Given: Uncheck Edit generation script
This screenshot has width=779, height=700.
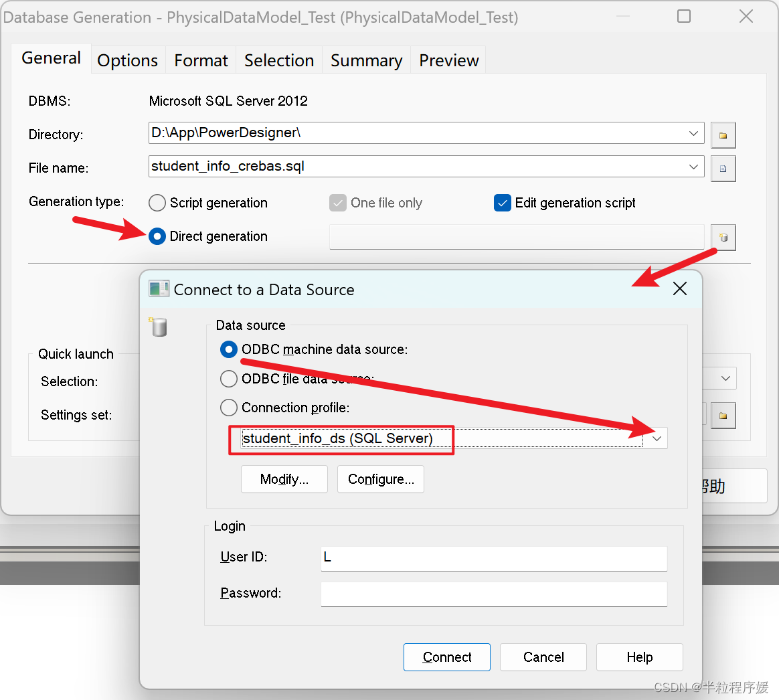Looking at the screenshot, I should tap(503, 203).
